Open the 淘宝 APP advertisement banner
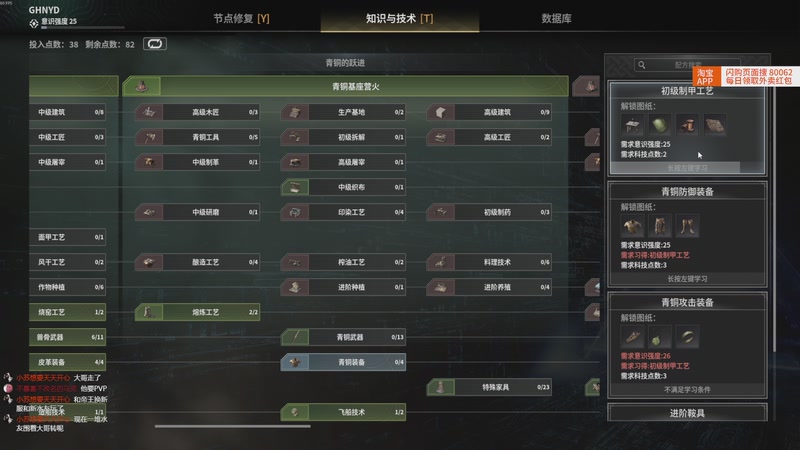 pyautogui.click(x=746, y=77)
